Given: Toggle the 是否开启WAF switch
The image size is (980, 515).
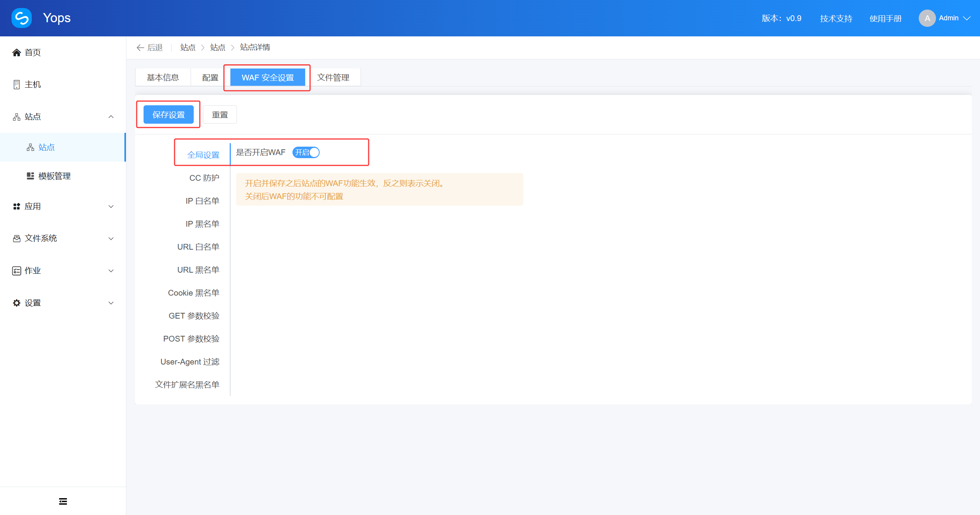Looking at the screenshot, I should [306, 152].
